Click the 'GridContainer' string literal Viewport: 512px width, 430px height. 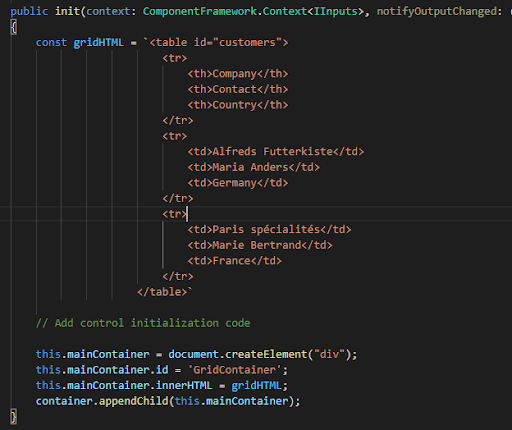click(234, 370)
